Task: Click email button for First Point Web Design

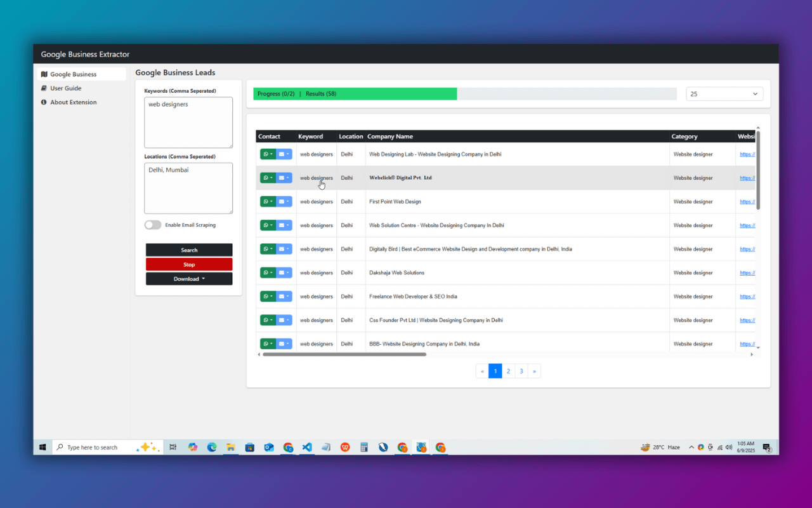Action: click(284, 202)
